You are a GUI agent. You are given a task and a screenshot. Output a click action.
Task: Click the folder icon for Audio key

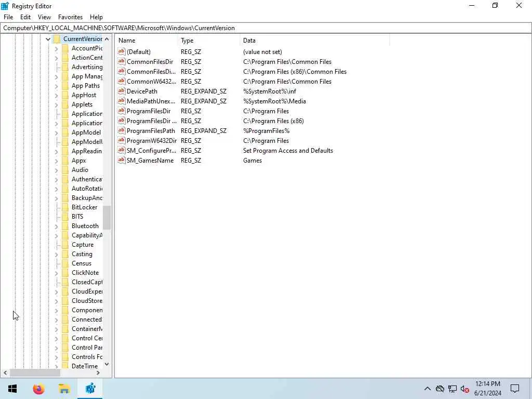tap(65, 170)
